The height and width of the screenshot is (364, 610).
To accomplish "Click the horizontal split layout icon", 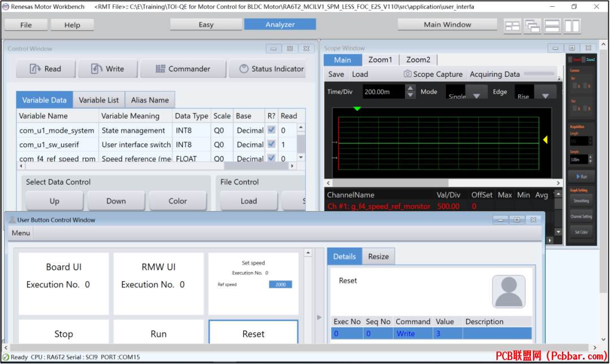I will click(552, 26).
